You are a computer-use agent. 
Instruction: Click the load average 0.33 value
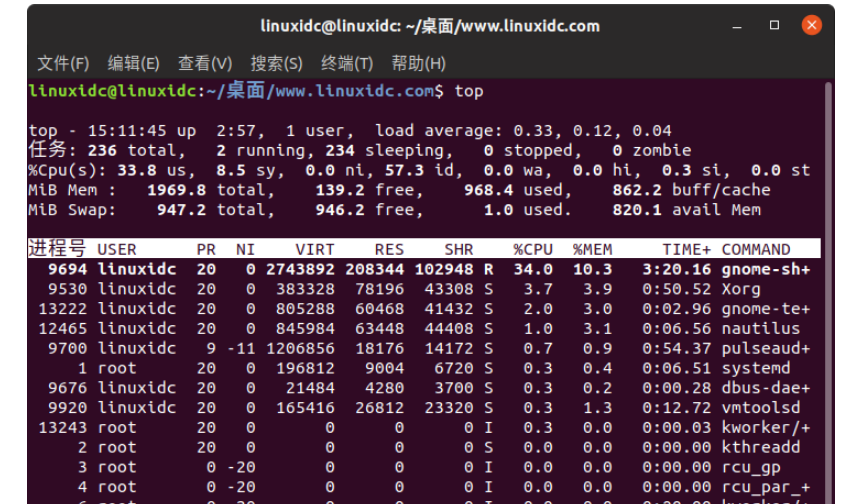[533, 131]
